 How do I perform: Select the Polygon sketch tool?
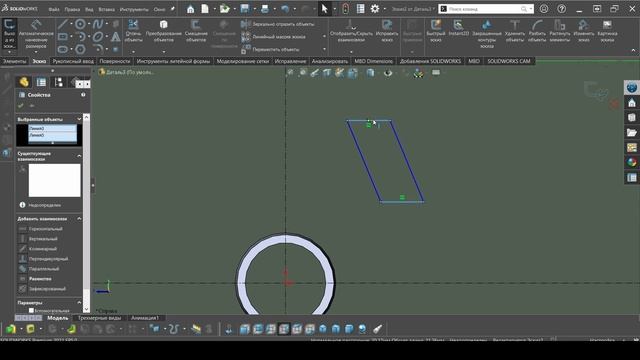pos(80,49)
